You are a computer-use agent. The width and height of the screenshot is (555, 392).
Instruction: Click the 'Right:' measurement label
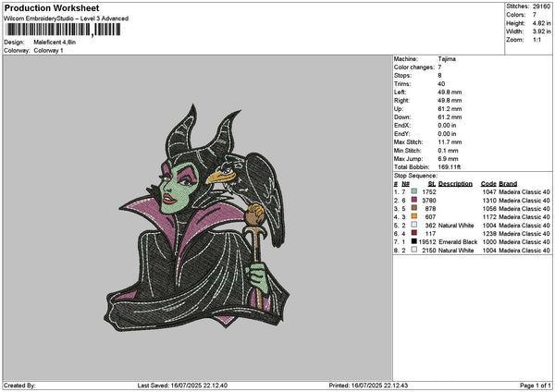(401, 101)
